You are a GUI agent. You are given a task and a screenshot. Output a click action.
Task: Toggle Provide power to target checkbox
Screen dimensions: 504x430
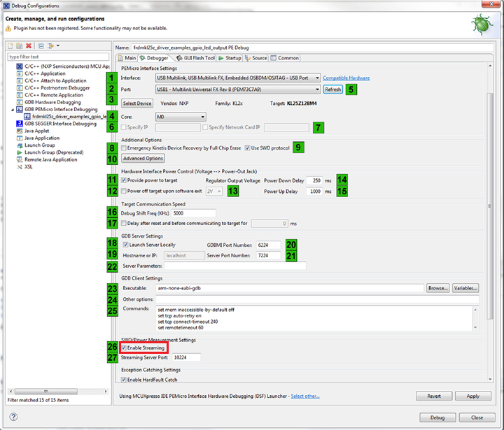pyautogui.click(x=124, y=180)
